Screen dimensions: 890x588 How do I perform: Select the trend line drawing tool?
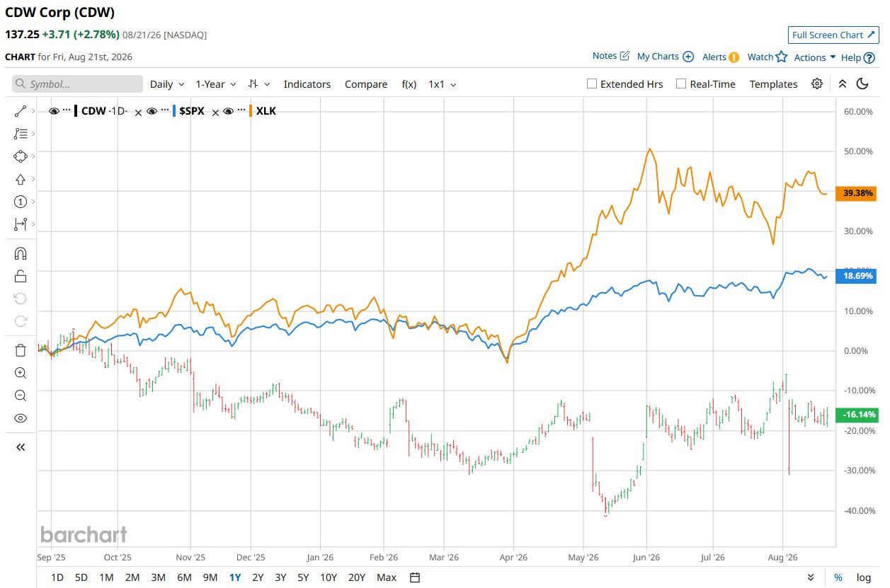point(20,111)
